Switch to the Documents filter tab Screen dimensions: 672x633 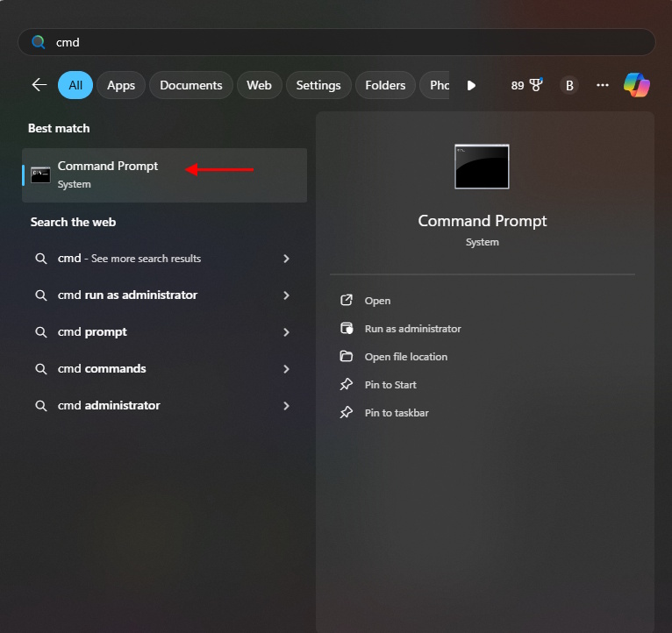click(191, 85)
